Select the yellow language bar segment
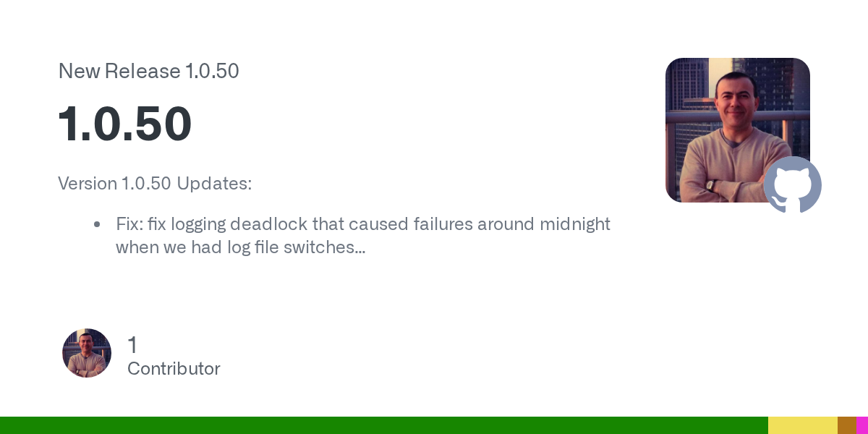Viewport: 868px width, 434px height. click(x=802, y=425)
